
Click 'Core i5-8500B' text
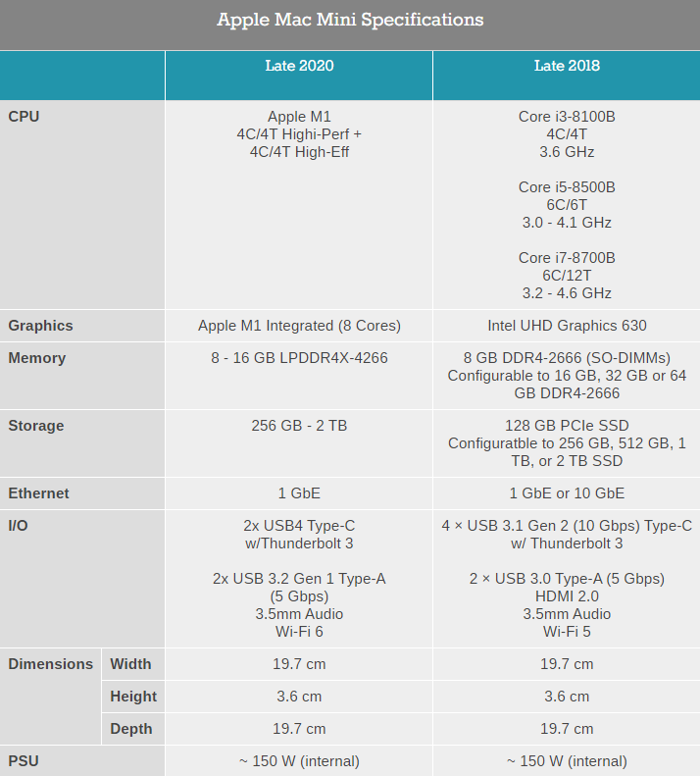click(x=567, y=187)
